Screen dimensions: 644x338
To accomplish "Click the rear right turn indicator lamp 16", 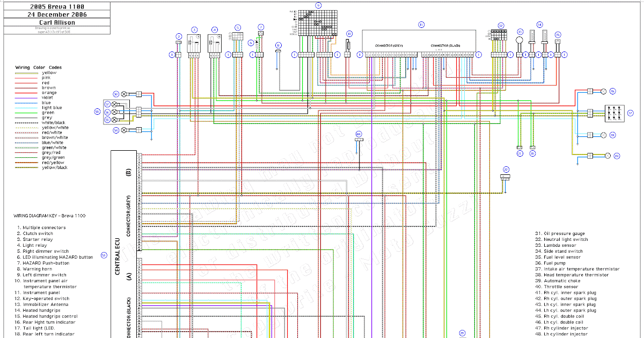I will 604,91.
